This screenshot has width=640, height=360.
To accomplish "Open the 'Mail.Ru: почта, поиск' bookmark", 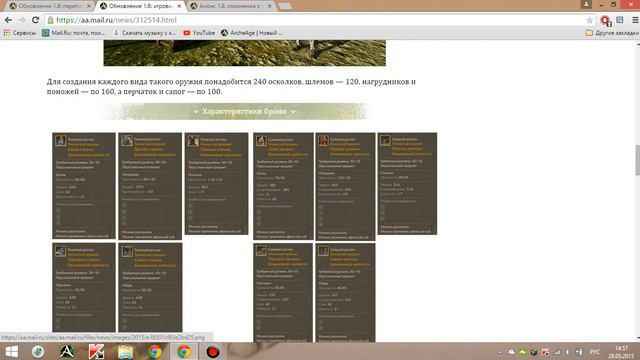I will point(73,33).
